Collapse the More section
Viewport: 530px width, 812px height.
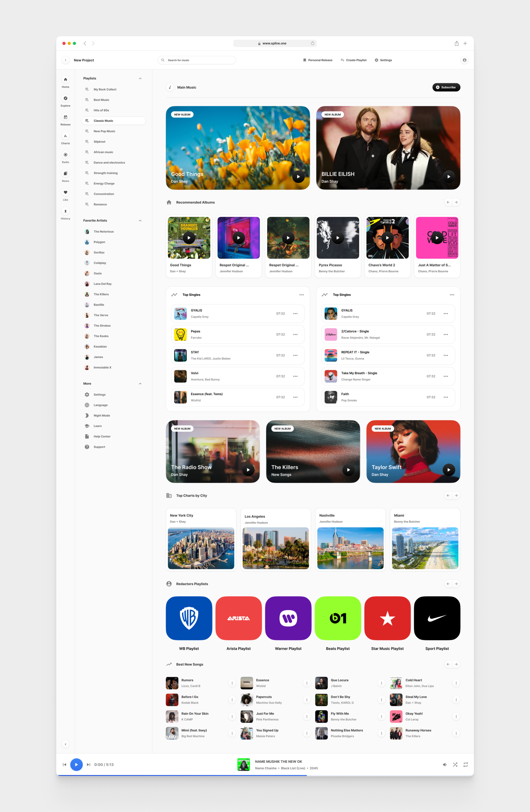click(x=140, y=383)
